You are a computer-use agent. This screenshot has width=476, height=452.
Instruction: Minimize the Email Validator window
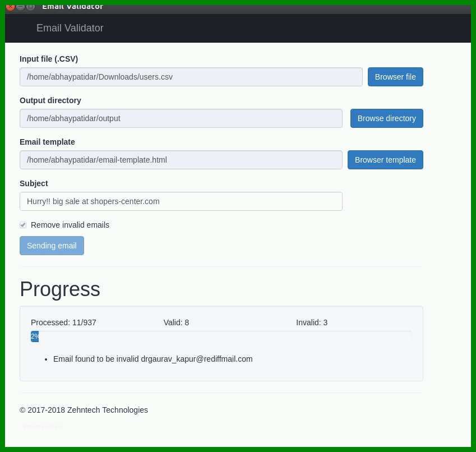point(20,7)
